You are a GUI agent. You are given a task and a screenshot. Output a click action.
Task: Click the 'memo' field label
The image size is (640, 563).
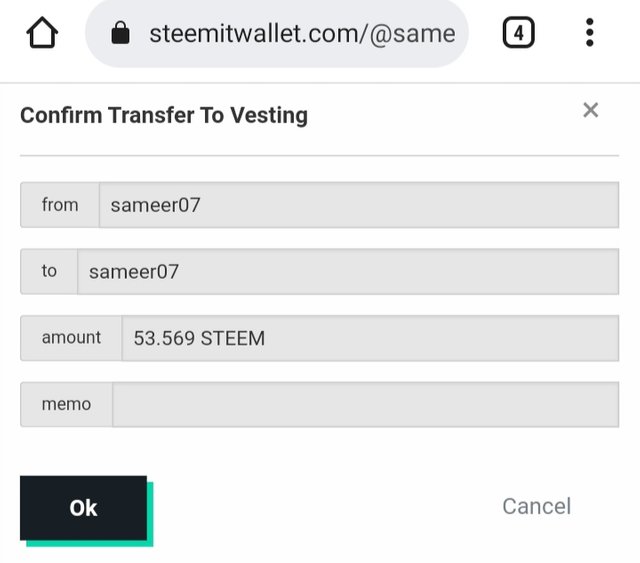point(66,405)
